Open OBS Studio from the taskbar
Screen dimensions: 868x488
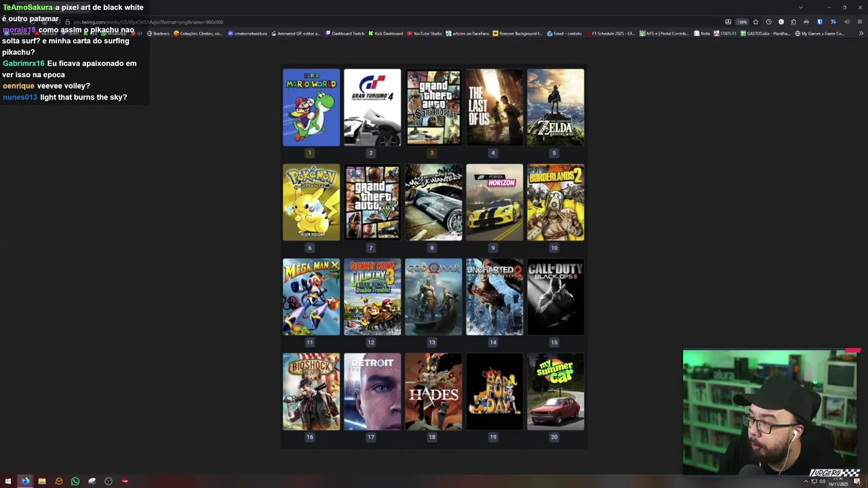[x=108, y=481]
